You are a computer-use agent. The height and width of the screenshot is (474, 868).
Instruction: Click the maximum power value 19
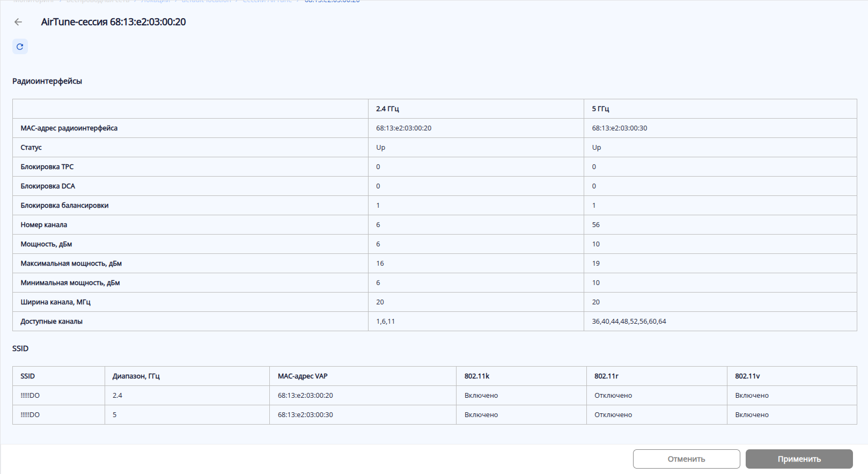(x=595, y=264)
